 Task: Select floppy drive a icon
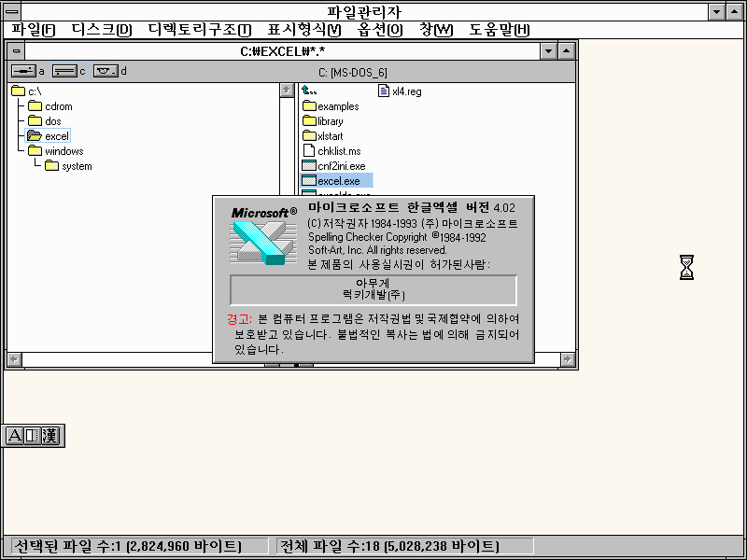[x=23, y=71]
